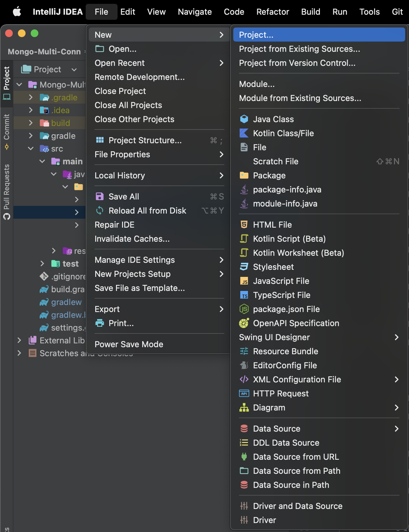
Task: Open the Refactor menu
Action: coord(273,12)
